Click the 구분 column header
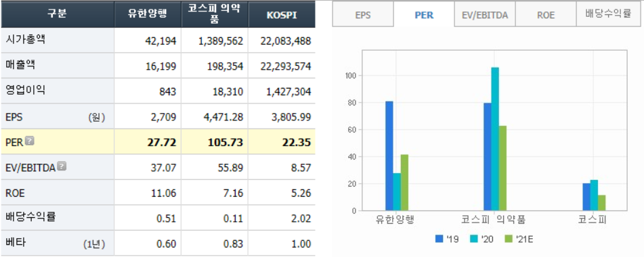Screen dimensions: 644x257 (x=58, y=14)
